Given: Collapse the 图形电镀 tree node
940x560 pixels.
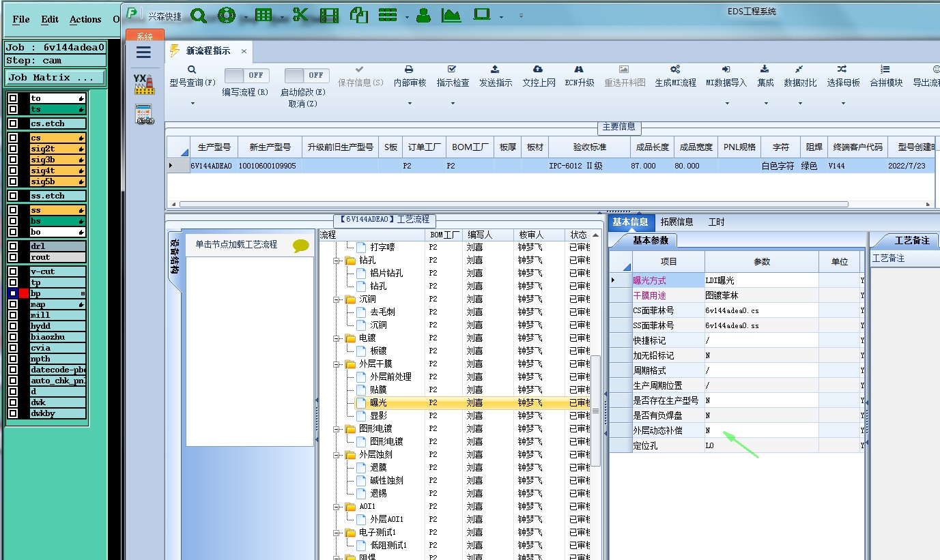Looking at the screenshot, I should click(x=337, y=429).
